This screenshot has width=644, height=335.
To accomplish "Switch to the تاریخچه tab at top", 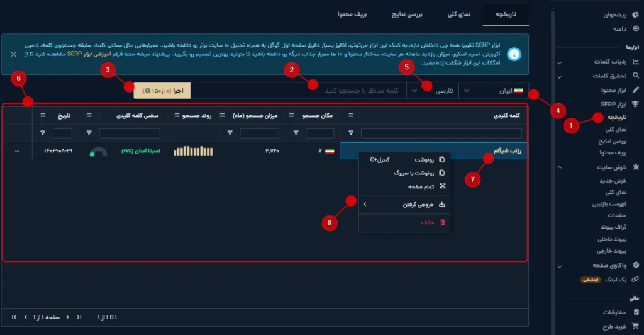I will pyautogui.click(x=506, y=14).
